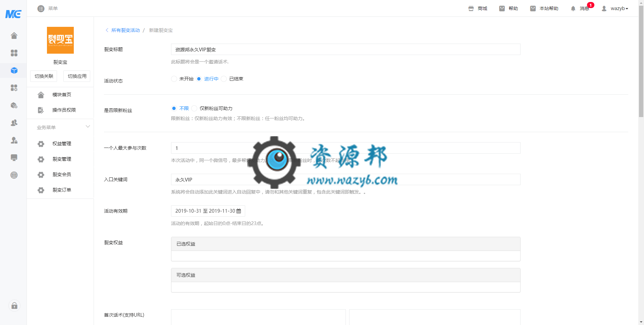Click the left 首次话术 text area

pos(258,317)
